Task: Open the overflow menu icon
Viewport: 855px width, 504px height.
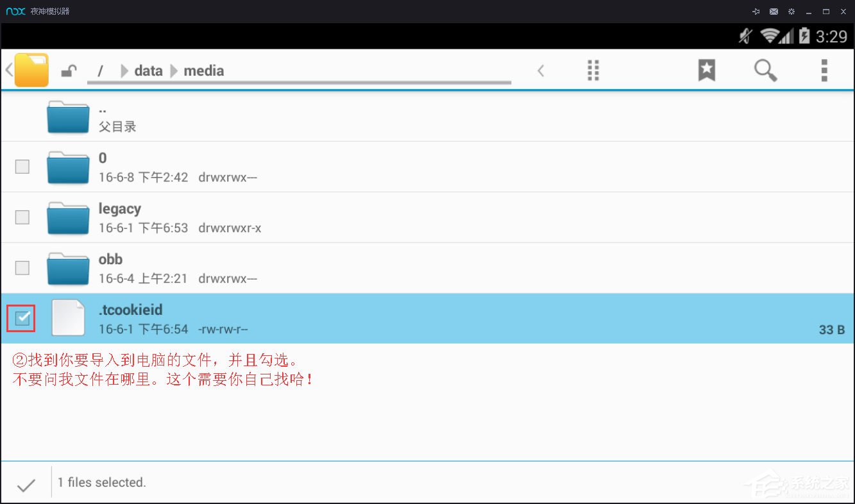Action: (824, 71)
